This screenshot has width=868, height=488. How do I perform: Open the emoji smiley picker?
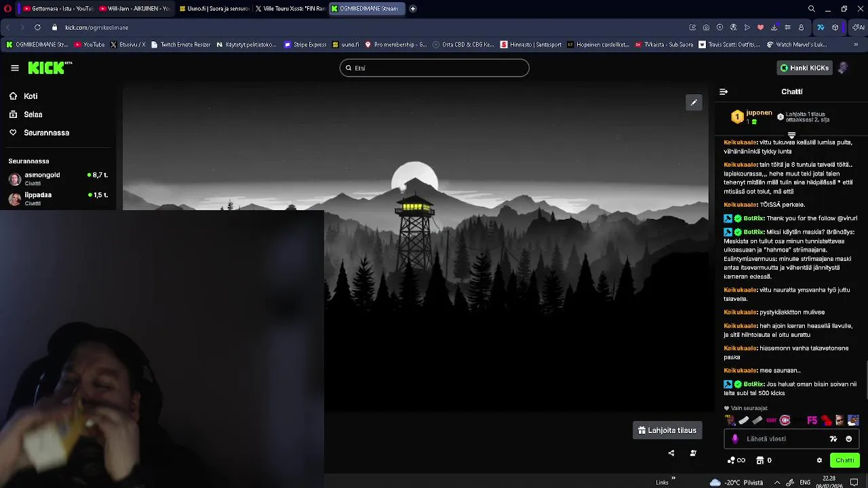pyautogui.click(x=848, y=439)
